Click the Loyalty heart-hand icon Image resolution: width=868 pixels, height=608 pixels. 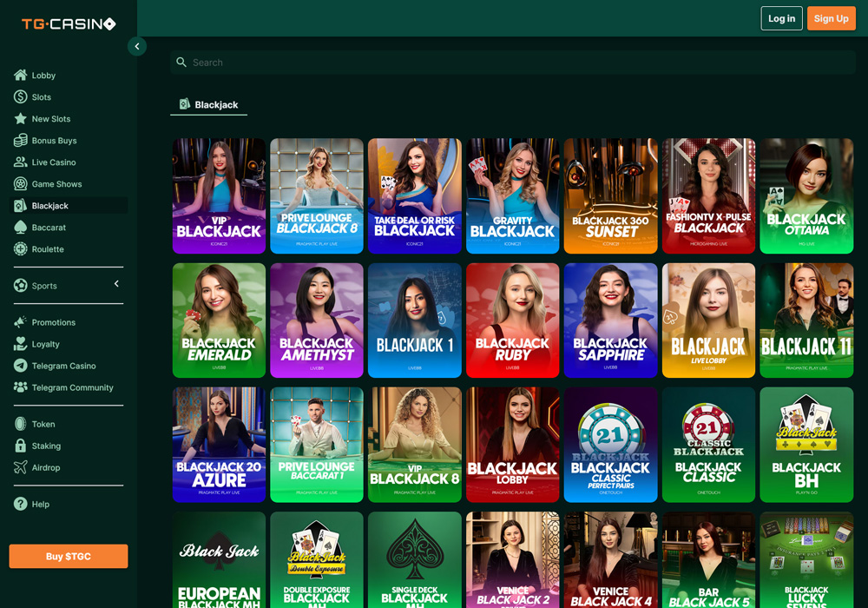[21, 344]
